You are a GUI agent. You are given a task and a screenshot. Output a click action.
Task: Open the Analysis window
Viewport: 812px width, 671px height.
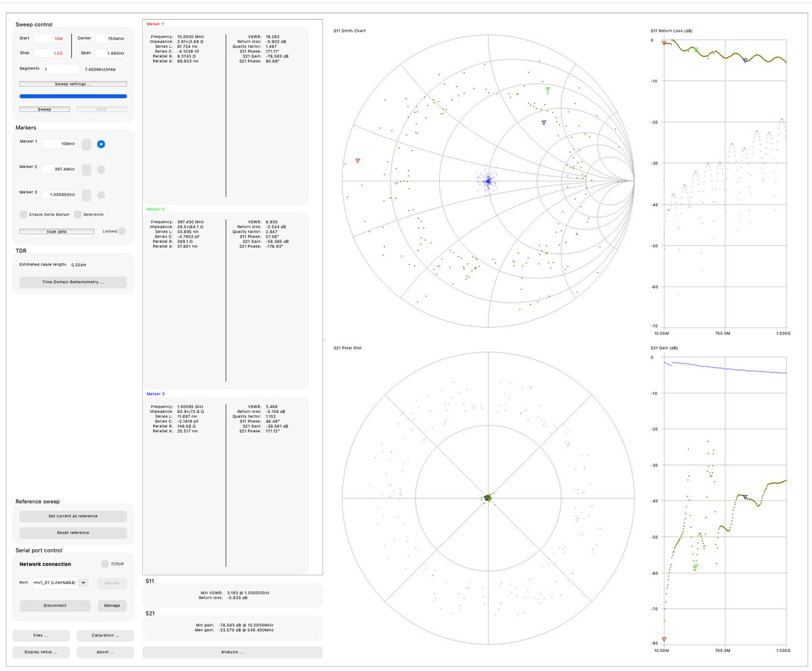click(x=232, y=652)
